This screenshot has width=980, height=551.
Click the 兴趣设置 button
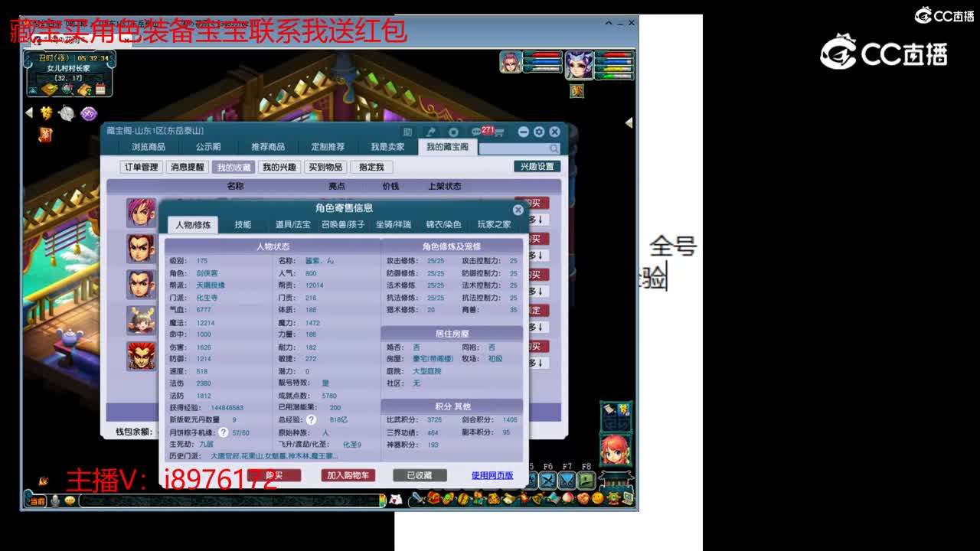537,166
